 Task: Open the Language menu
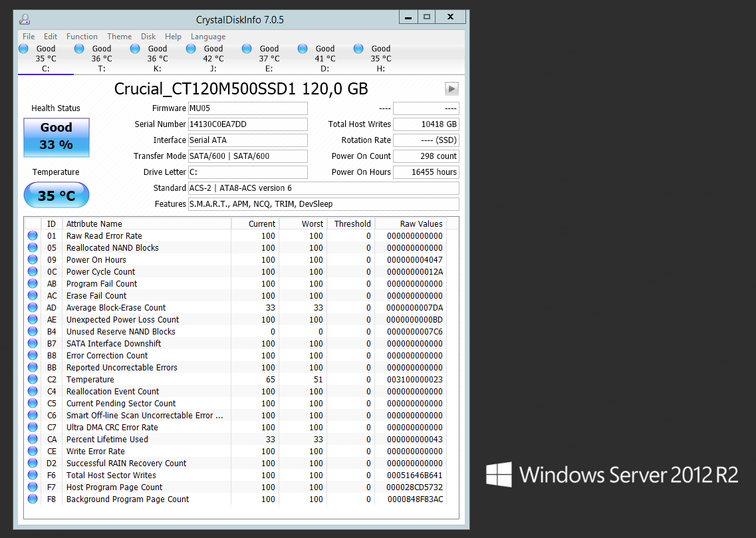point(208,37)
